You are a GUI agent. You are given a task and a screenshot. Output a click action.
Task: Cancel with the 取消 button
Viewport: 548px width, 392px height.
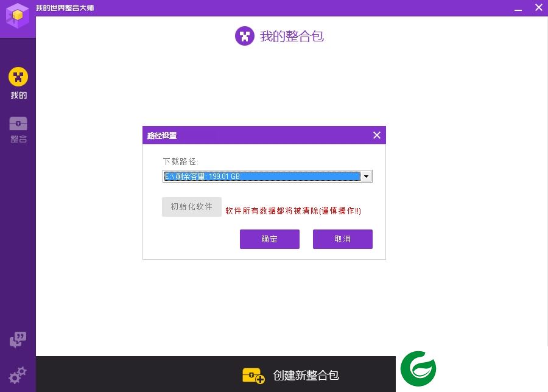[342, 239]
